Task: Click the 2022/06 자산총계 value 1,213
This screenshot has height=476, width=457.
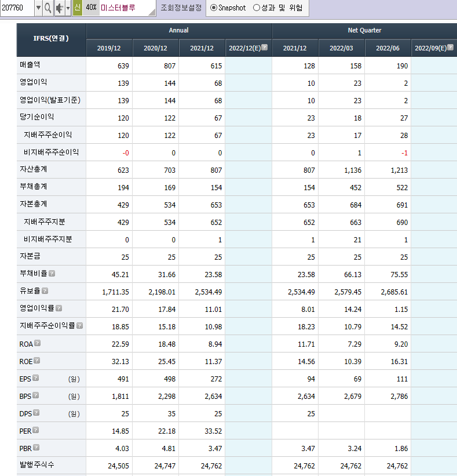Action: (399, 170)
